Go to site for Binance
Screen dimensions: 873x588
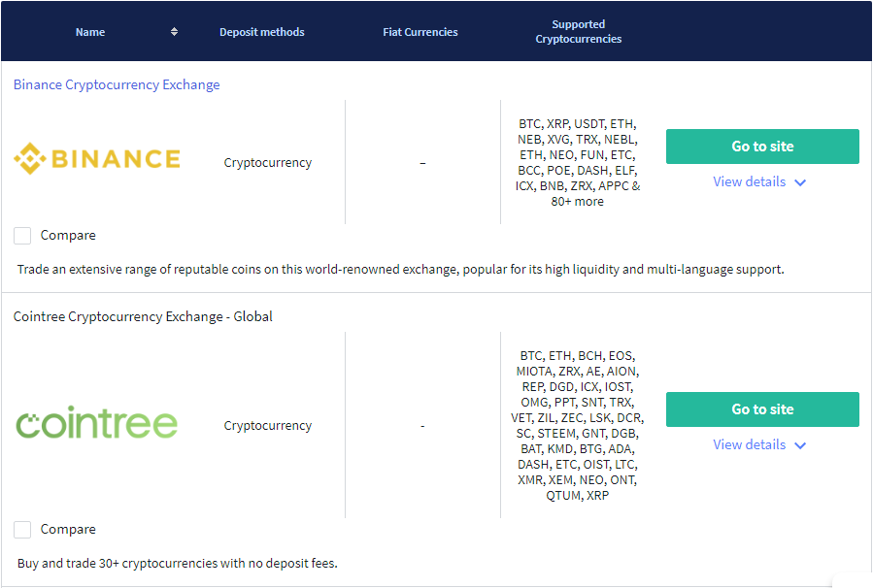click(x=762, y=147)
